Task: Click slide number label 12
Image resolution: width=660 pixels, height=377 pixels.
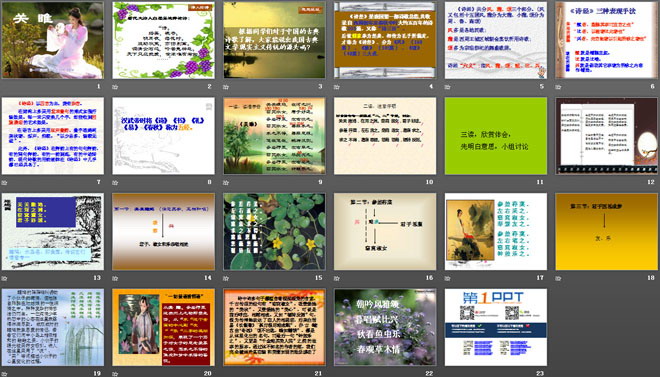Action: [x=651, y=182]
